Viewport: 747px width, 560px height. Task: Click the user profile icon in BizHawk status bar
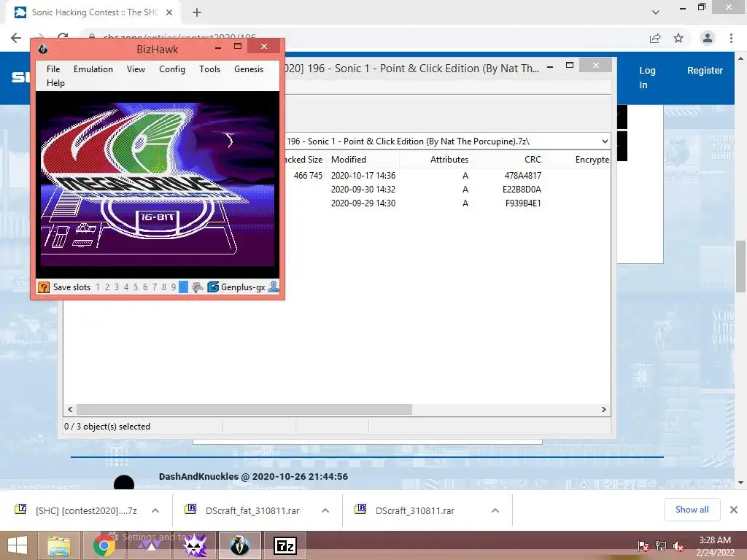[x=274, y=287]
